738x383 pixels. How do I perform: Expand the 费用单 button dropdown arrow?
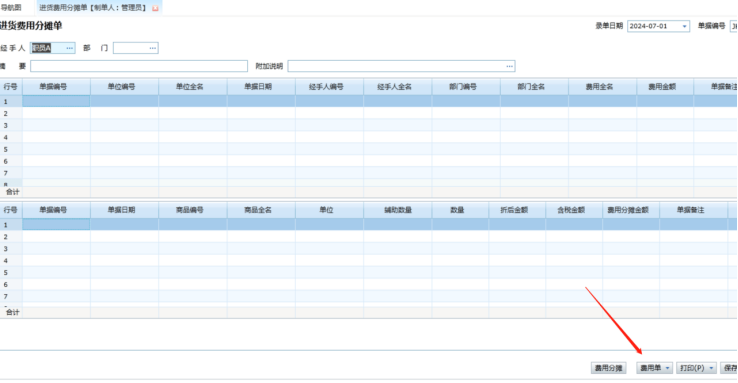(x=667, y=368)
